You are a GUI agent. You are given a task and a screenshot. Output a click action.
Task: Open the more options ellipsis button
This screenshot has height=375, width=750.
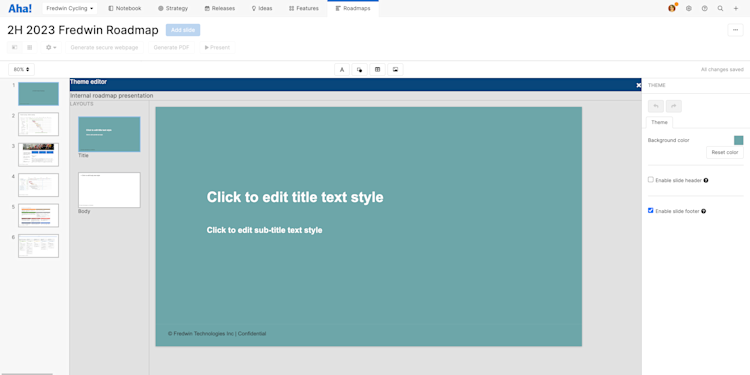[735, 30]
